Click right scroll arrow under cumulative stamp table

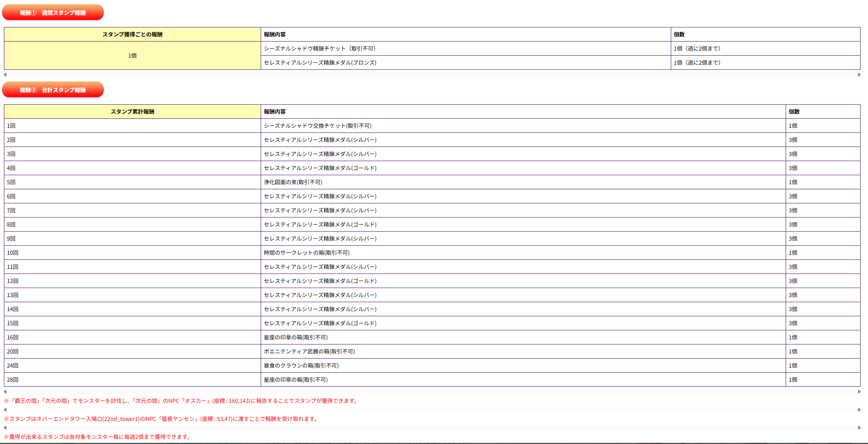point(859,391)
